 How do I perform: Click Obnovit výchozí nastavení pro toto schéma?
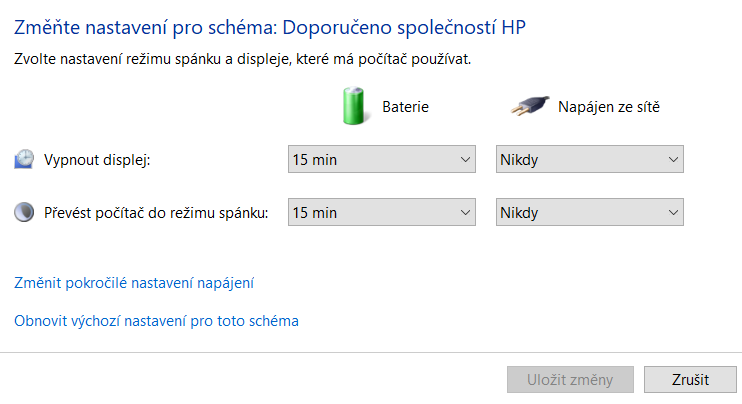pyautogui.click(x=156, y=321)
